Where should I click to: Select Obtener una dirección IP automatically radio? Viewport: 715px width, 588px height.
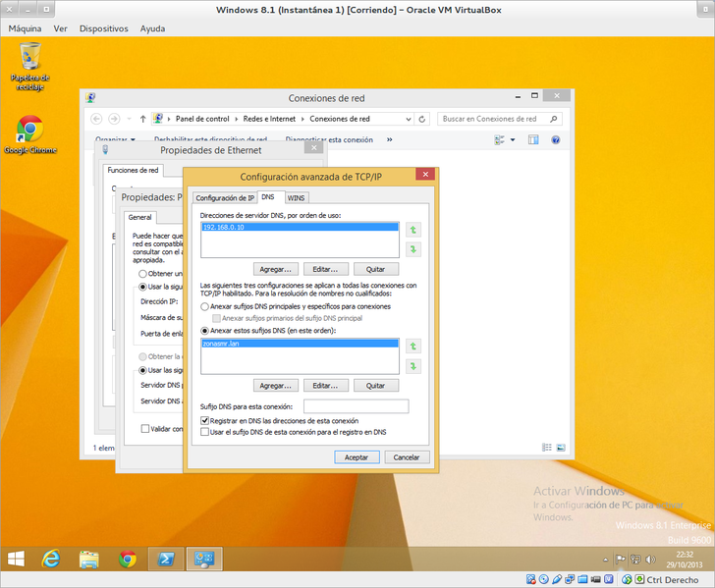[x=142, y=274]
